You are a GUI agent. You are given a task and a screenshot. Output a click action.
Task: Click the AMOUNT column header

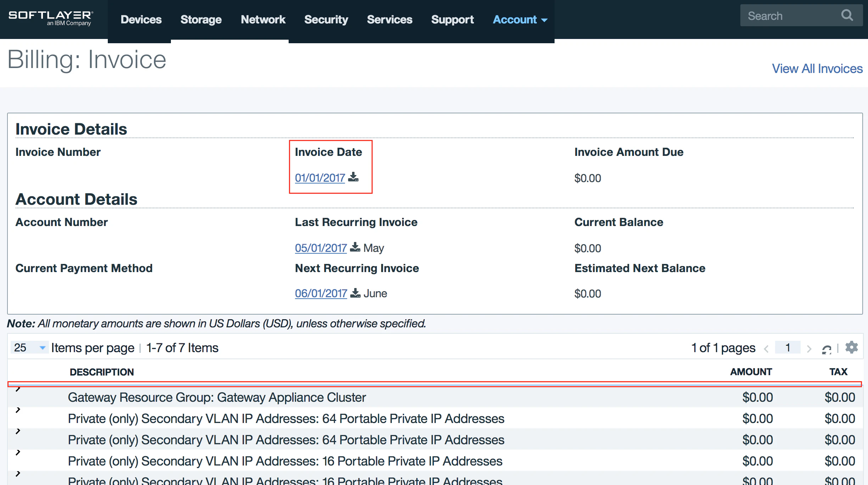point(751,372)
